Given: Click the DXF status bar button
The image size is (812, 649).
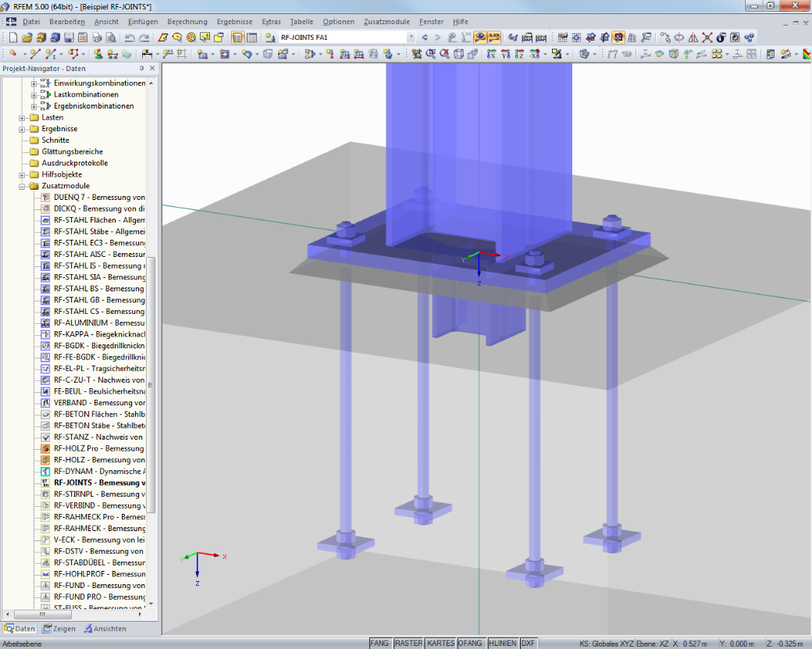Looking at the screenshot, I should [x=529, y=643].
